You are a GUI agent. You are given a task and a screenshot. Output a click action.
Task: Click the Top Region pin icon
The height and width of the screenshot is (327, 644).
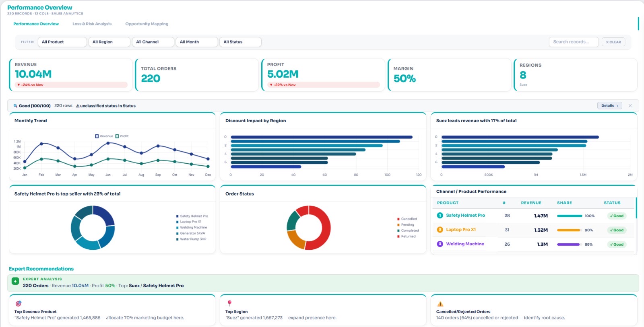[x=229, y=303]
